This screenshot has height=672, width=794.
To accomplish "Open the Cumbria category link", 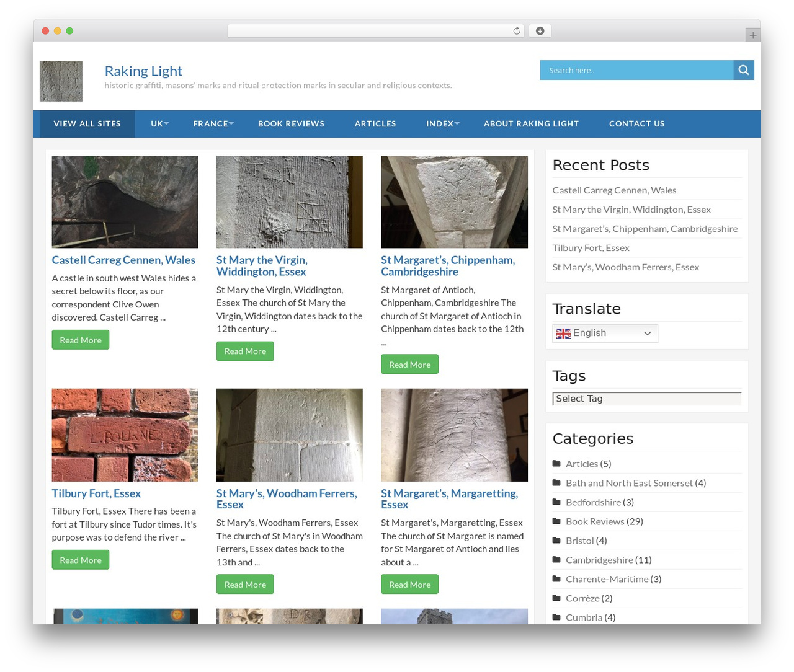I will tap(584, 617).
